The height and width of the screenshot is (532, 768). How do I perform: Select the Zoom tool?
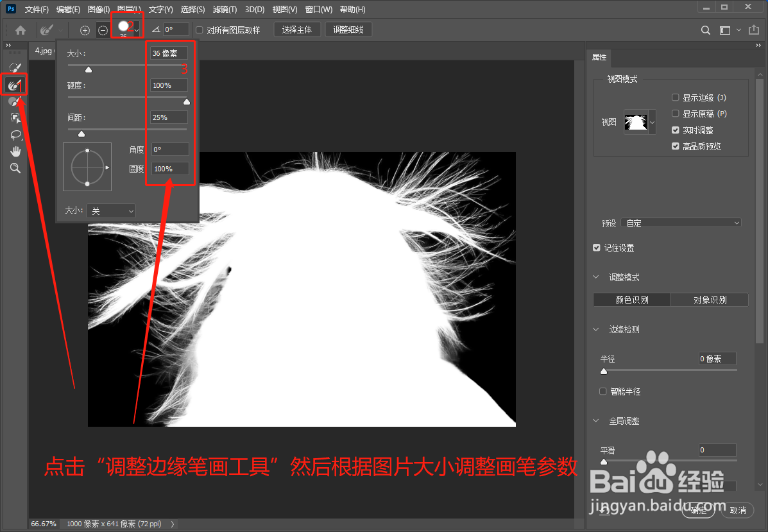click(x=15, y=168)
